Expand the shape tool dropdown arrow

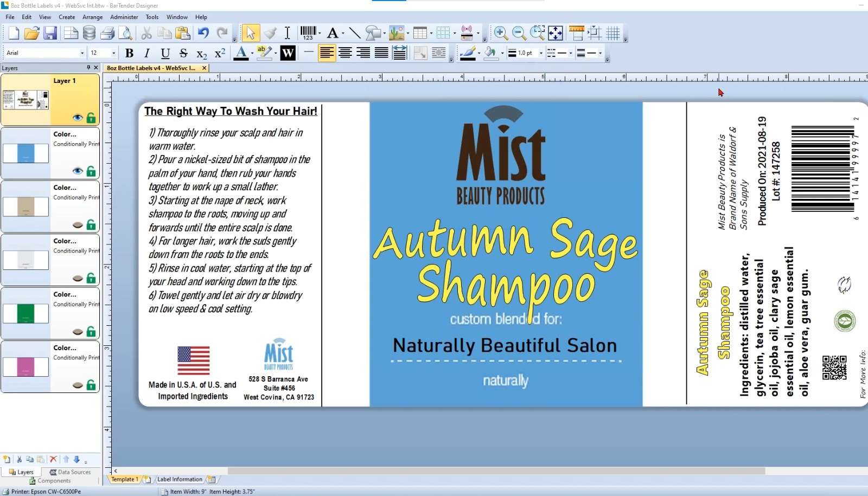[384, 34]
